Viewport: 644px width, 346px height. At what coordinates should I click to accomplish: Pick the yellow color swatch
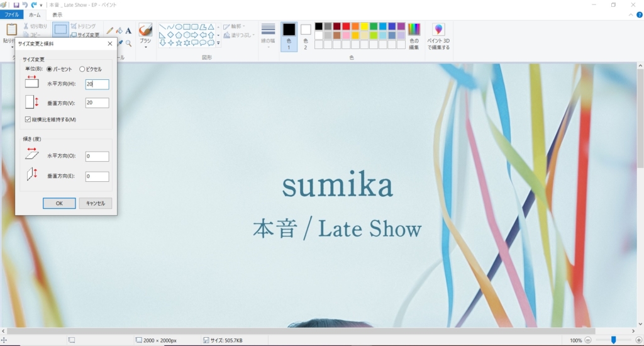(364, 26)
